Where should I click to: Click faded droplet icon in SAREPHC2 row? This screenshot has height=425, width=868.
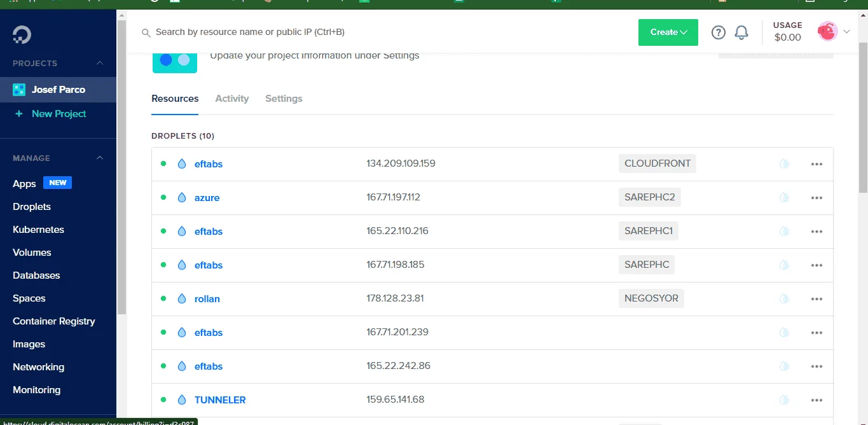click(x=784, y=198)
